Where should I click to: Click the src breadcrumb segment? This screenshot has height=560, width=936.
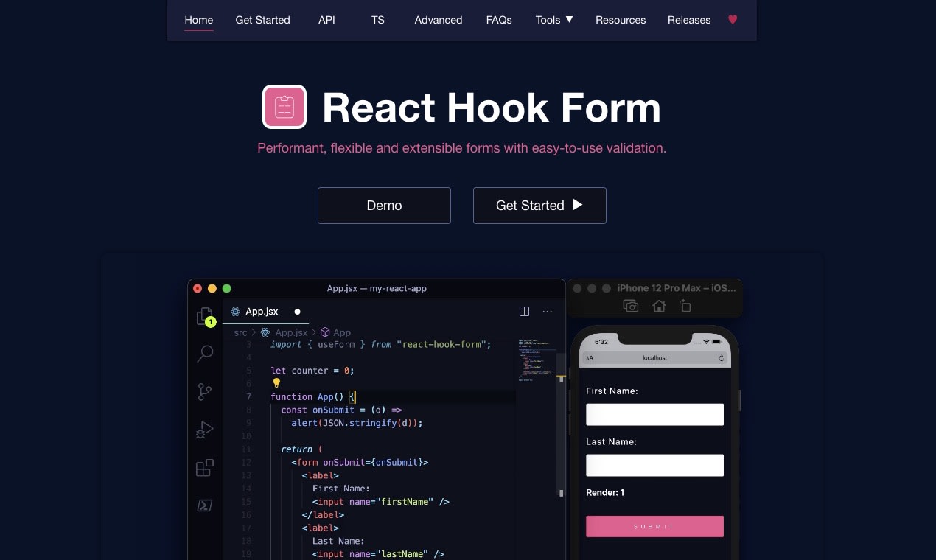(241, 332)
